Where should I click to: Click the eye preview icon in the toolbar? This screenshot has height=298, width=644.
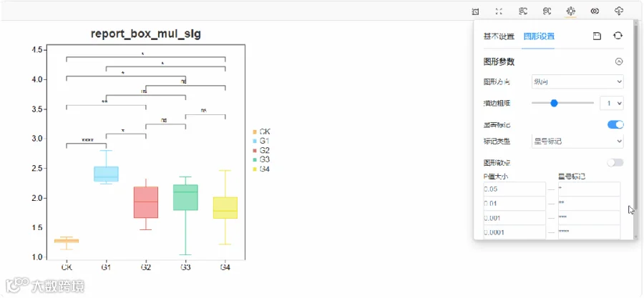click(595, 11)
